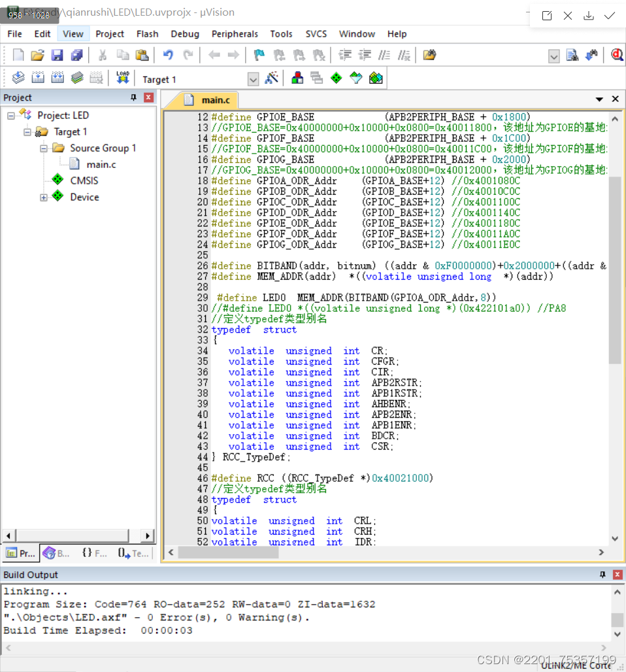The width and height of the screenshot is (626, 672).
Task: Toggle the Build Output panel pin
Action: pyautogui.click(x=602, y=575)
